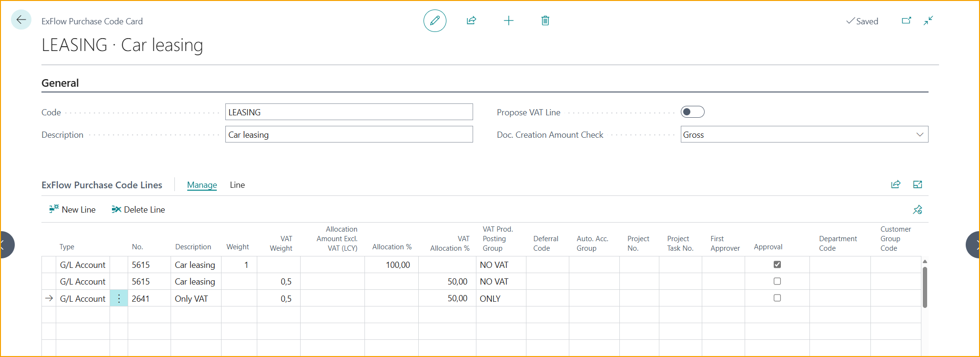Viewport: 980px width, 357px height.
Task: Click the collapse page arrows icon
Action: tap(928, 20)
